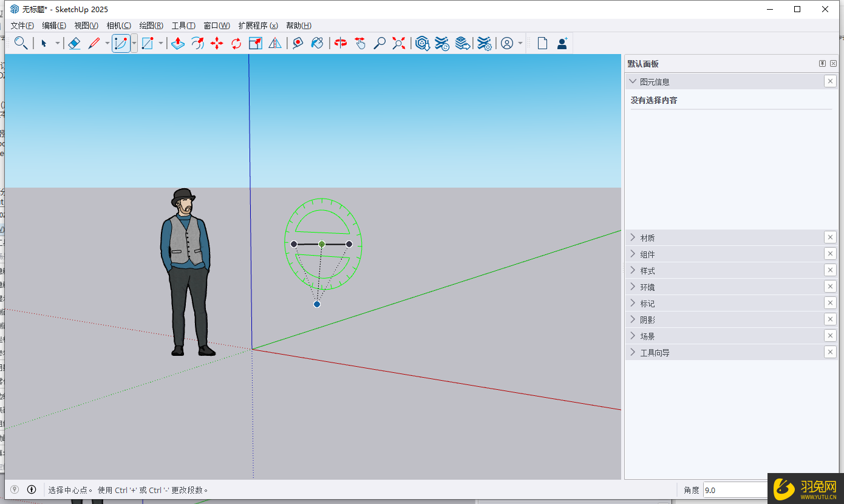Select the Orbit tool

pyautogui.click(x=339, y=43)
